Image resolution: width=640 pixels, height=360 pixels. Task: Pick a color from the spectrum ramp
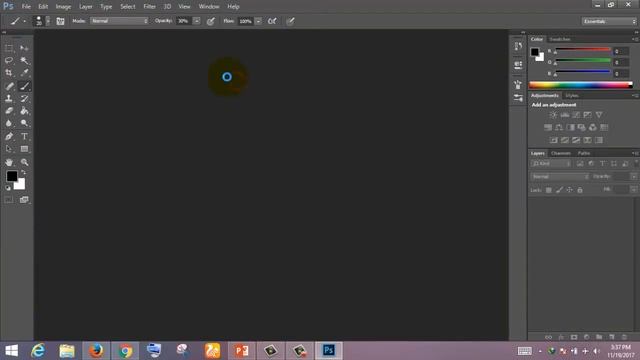point(580,85)
